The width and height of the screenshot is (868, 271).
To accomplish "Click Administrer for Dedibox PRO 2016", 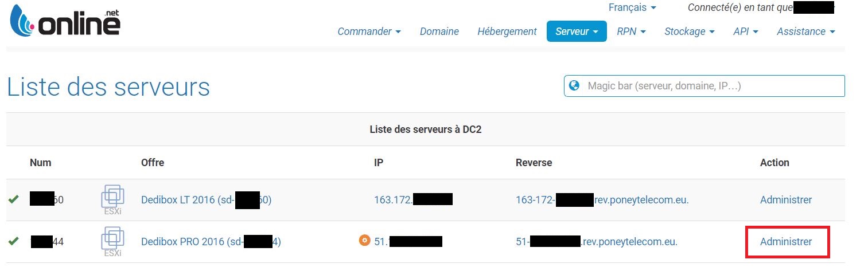I will coord(786,242).
